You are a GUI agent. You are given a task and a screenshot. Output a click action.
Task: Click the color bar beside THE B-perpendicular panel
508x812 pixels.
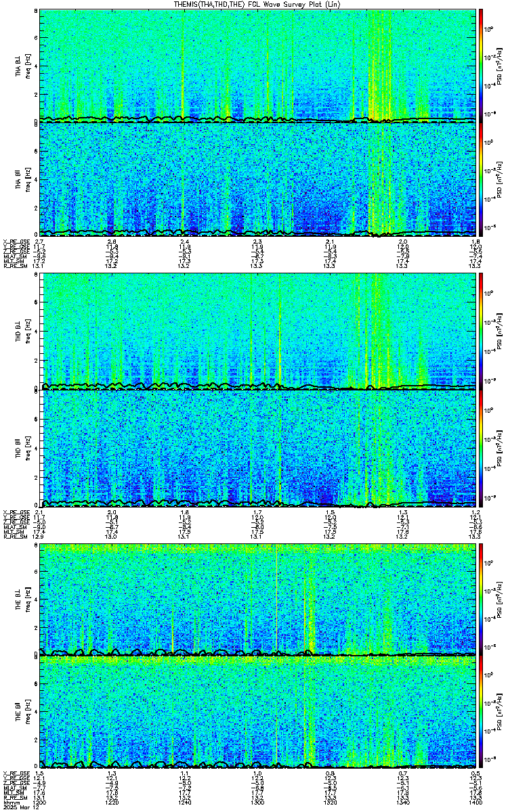tap(481, 600)
